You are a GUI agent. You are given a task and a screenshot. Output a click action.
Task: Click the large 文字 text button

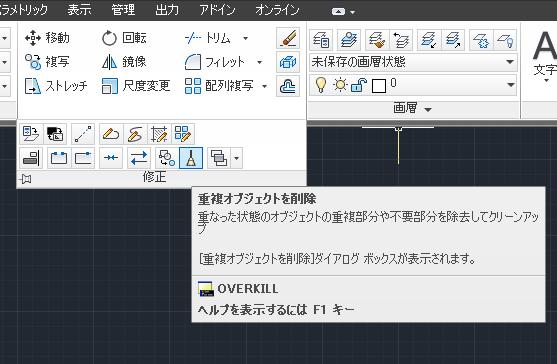click(x=544, y=53)
